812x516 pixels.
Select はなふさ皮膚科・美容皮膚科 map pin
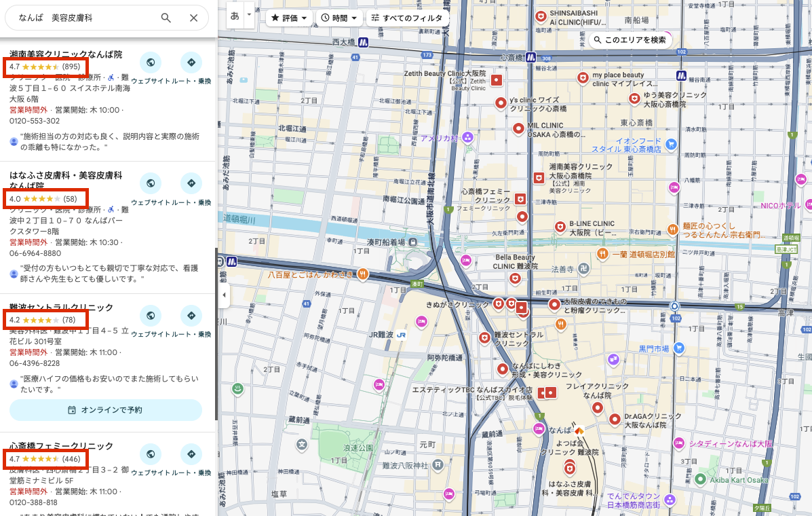pyautogui.click(x=570, y=469)
